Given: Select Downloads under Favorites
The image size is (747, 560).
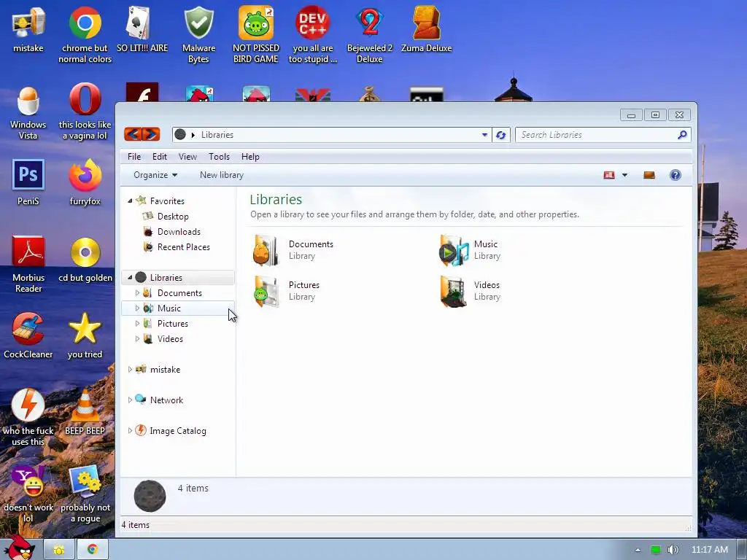Looking at the screenshot, I should coord(179,231).
